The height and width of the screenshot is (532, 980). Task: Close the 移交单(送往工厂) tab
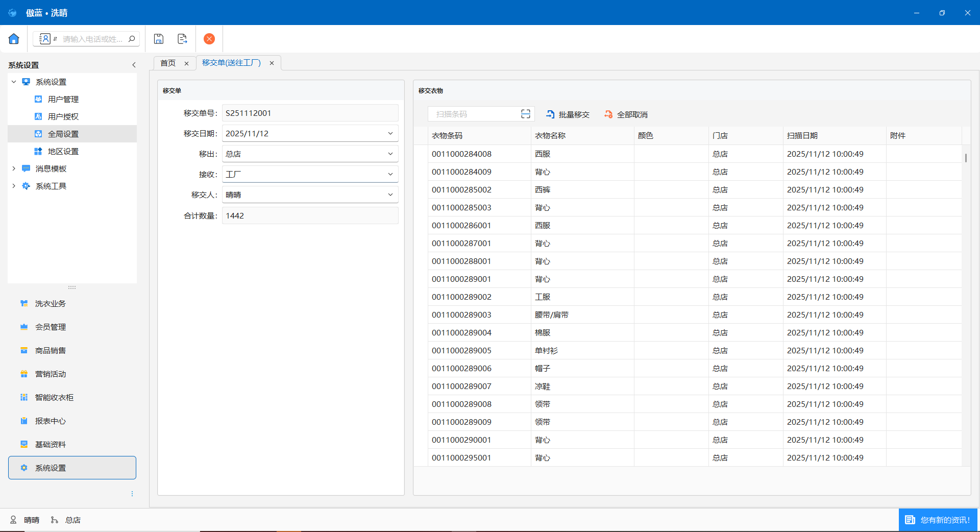point(272,63)
